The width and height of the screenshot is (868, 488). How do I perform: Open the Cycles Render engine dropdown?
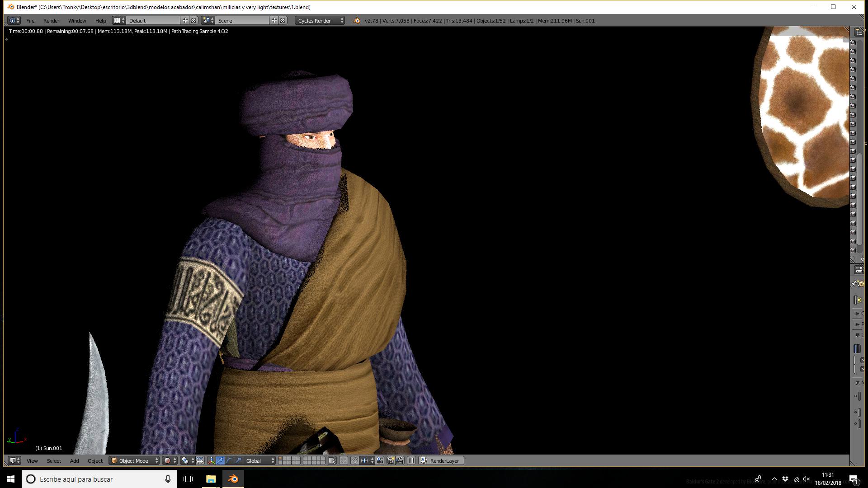[x=320, y=20]
